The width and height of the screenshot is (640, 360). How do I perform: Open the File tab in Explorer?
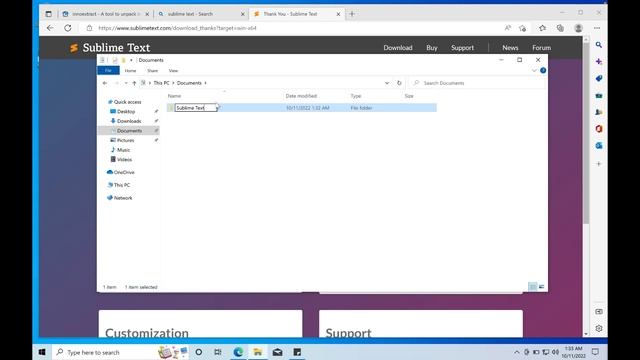(x=108, y=71)
